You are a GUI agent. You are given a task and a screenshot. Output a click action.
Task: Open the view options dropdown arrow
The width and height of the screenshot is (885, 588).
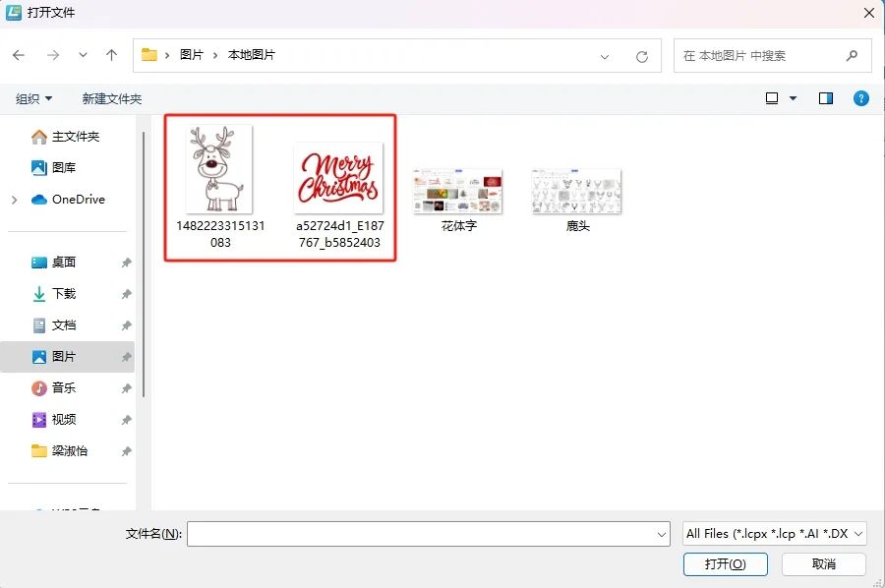coord(793,98)
